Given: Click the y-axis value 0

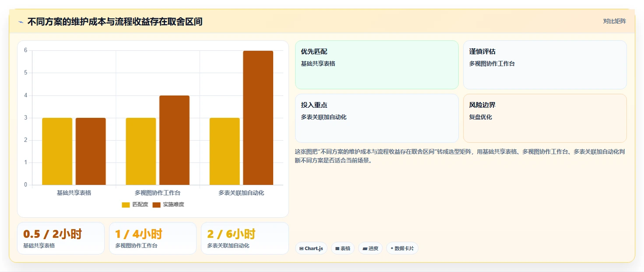Looking at the screenshot, I should pos(25,185).
